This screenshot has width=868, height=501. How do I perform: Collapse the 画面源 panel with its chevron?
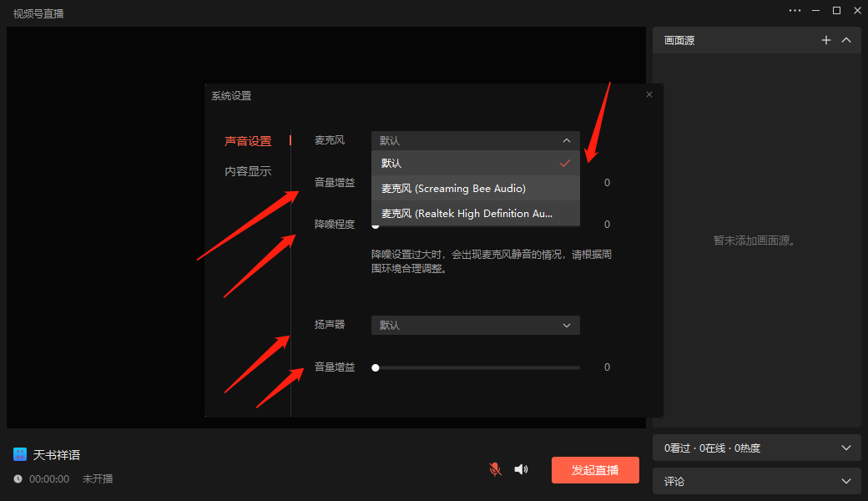coord(846,40)
